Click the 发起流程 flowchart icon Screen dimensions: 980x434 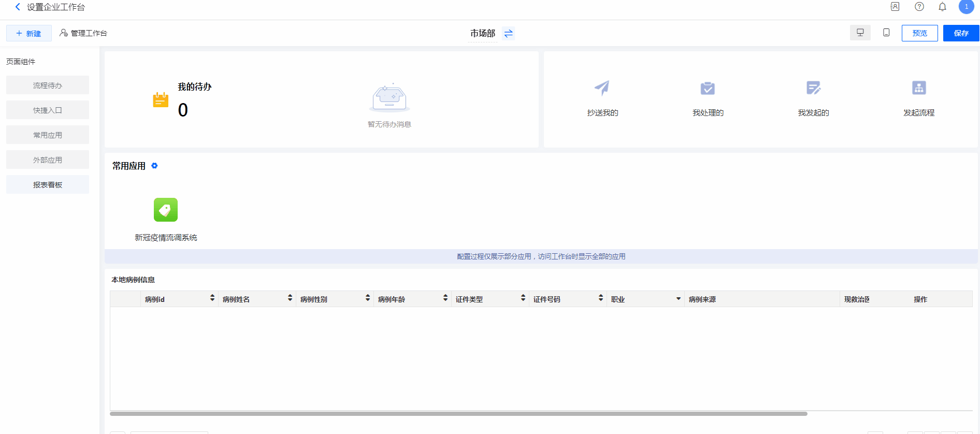(919, 88)
